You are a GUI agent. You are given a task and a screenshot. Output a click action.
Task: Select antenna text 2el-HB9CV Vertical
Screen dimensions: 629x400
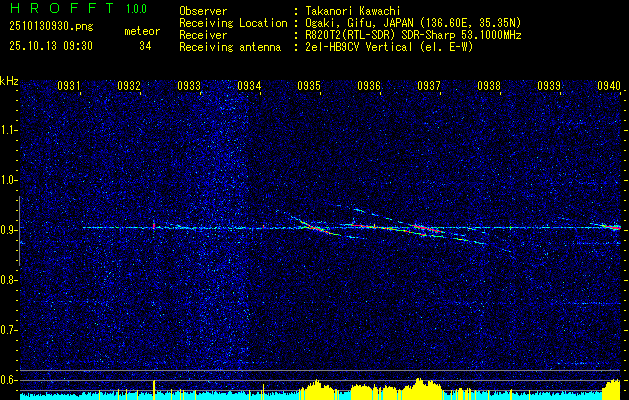pyautogui.click(x=359, y=47)
